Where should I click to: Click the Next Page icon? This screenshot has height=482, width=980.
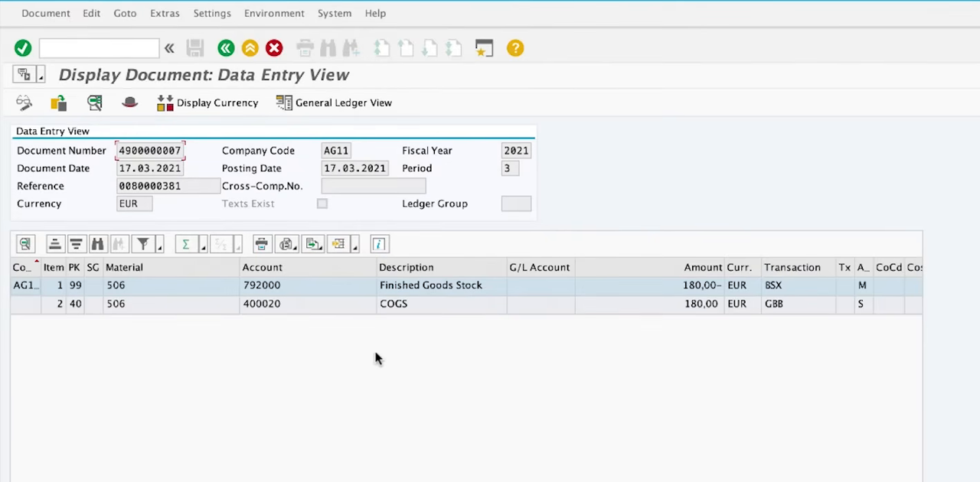[430, 48]
